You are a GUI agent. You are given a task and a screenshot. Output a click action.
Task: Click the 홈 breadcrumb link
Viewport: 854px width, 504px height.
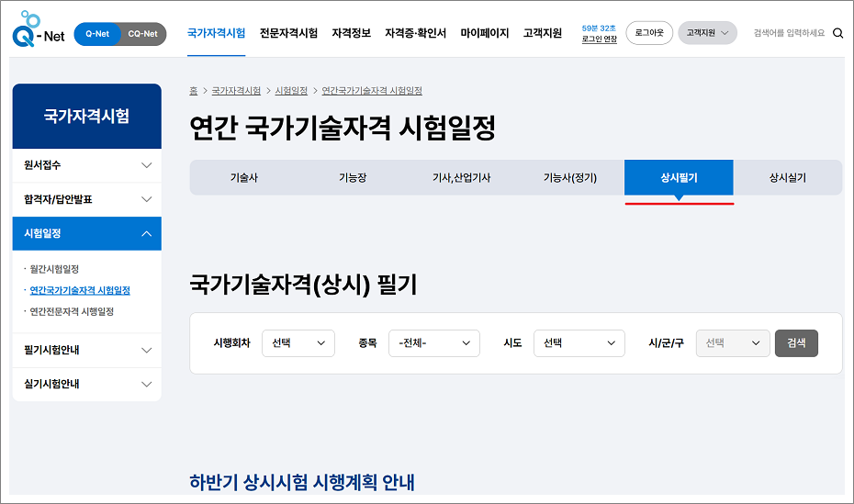tap(194, 91)
